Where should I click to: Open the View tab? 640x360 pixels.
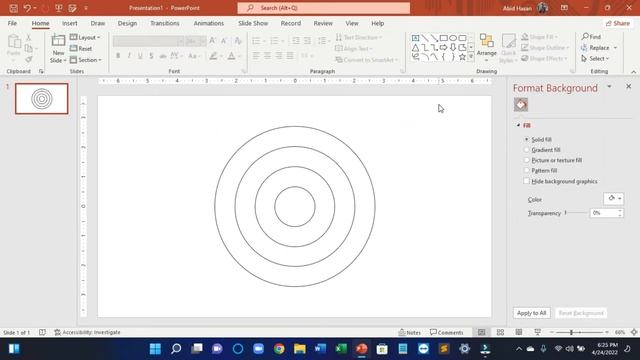pos(352,23)
